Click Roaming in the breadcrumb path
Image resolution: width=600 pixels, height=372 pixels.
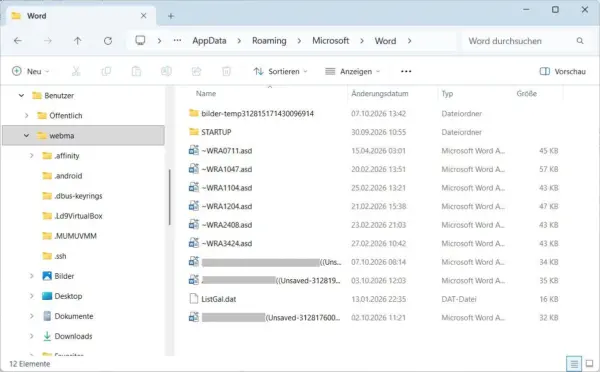(x=269, y=41)
